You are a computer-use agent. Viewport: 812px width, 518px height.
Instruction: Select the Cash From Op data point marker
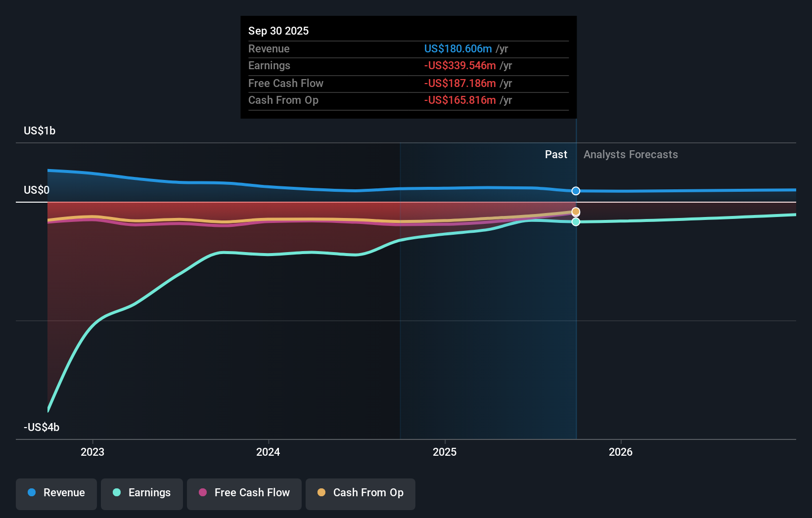point(576,212)
